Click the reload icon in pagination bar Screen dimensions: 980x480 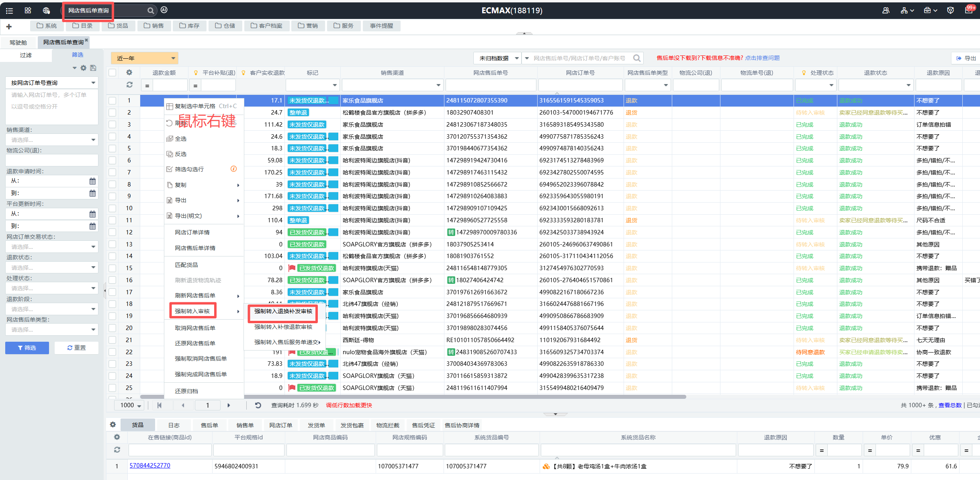(258, 405)
